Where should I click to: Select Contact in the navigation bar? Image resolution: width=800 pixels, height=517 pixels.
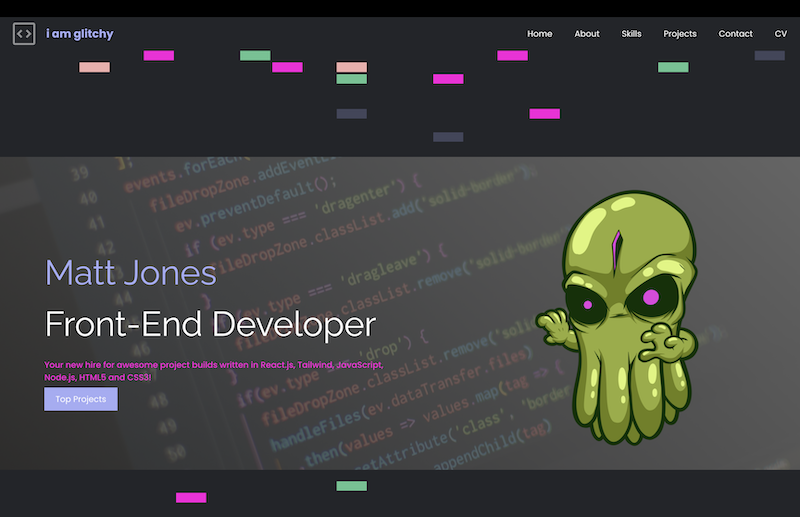click(x=735, y=34)
